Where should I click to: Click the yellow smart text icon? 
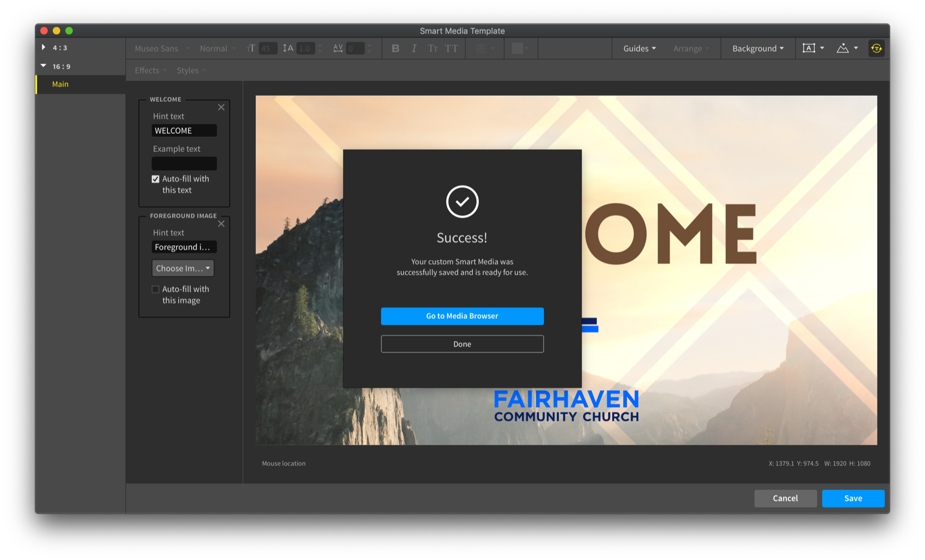coord(876,48)
